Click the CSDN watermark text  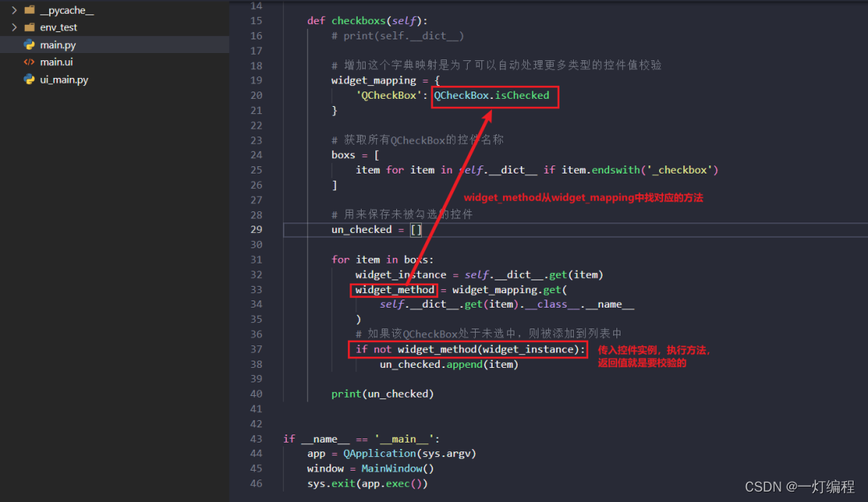tap(800, 487)
